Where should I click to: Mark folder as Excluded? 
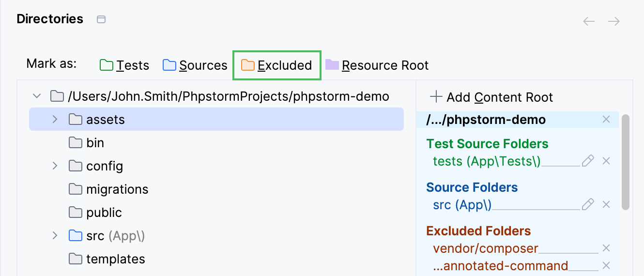pos(276,65)
